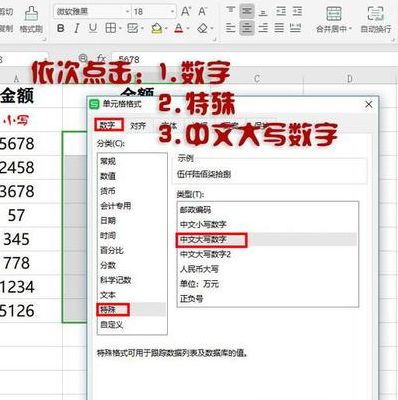The height and width of the screenshot is (400, 398).
Task: Select 中文大写数字 in the type list
Action: click(203, 240)
